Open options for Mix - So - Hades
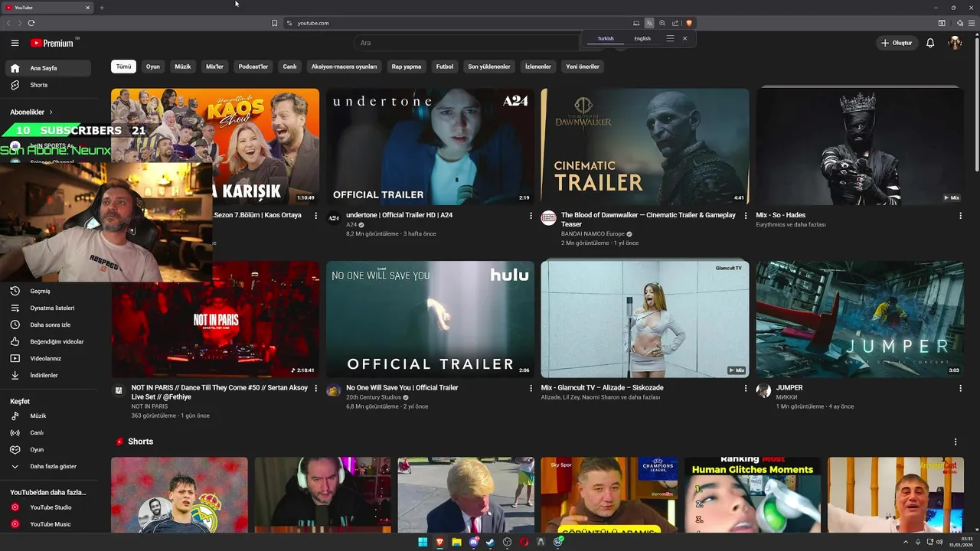Image resolution: width=980 pixels, height=551 pixels. coord(960,216)
